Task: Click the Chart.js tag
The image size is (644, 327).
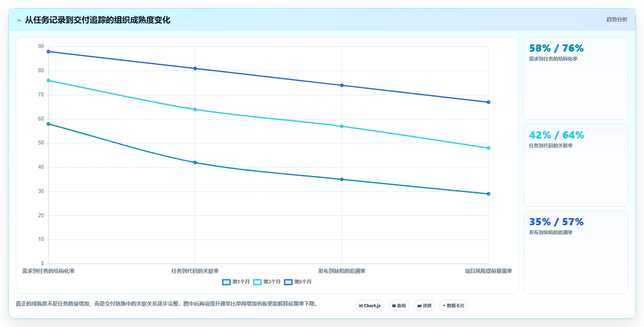Action: tap(370, 306)
